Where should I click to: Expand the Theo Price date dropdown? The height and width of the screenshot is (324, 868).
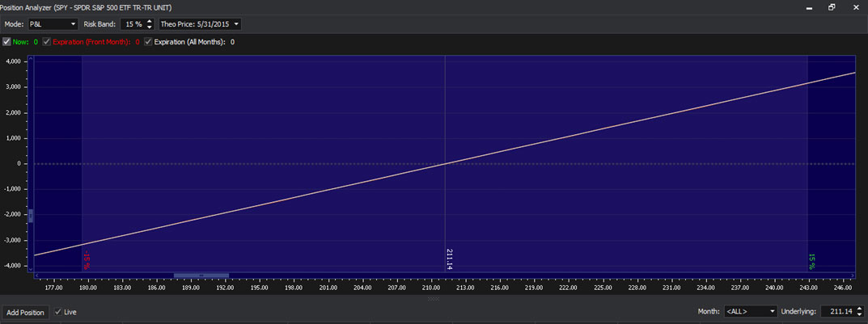pyautogui.click(x=199, y=24)
